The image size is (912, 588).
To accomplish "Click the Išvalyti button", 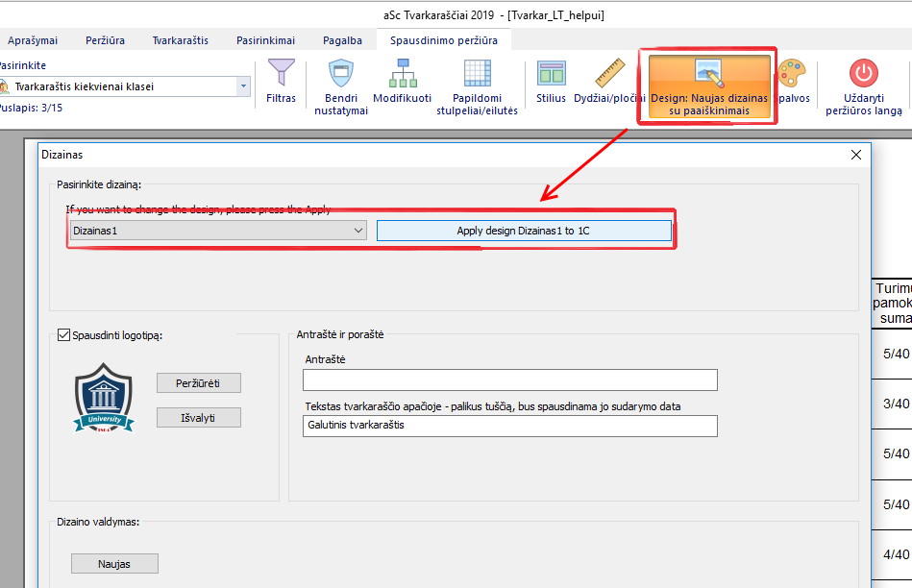I will click(198, 417).
